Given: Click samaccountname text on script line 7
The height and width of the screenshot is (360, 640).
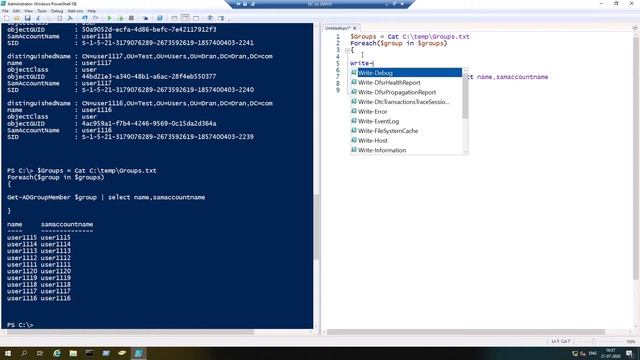Looking at the screenshot, I should pyautogui.click(x=522, y=77).
